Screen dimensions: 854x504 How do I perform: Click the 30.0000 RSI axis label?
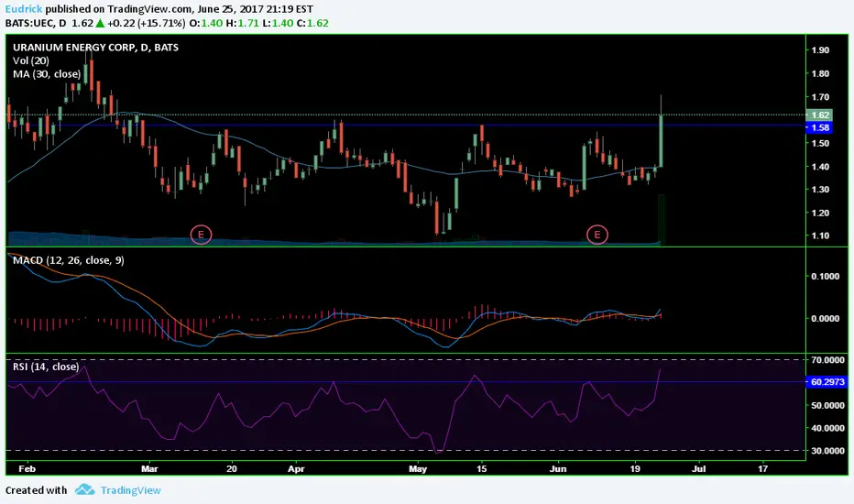tap(827, 451)
